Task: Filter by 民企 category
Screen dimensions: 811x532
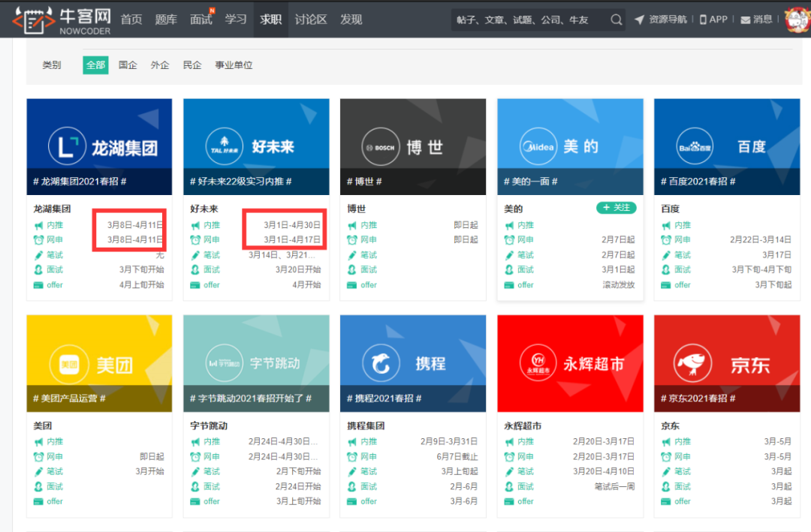Action: point(192,65)
